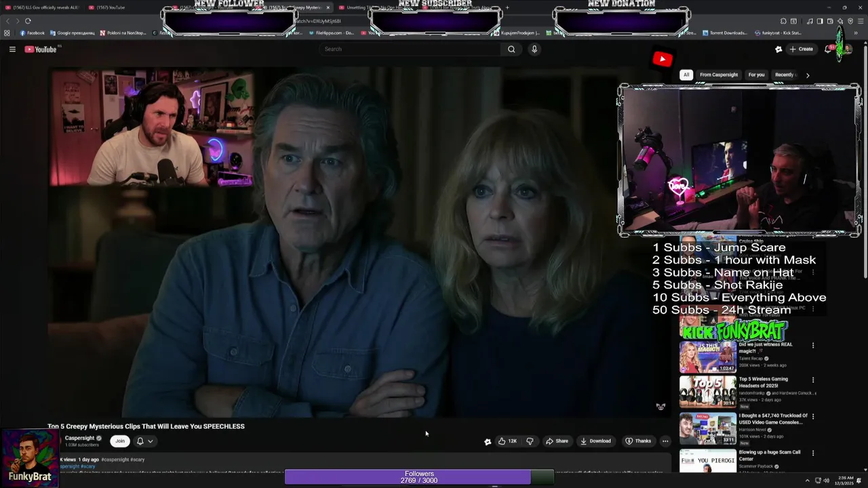
Task: Open a new browser tab
Action: click(x=507, y=7)
